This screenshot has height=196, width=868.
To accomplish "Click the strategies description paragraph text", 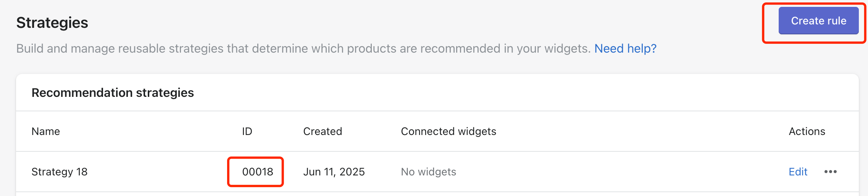I will [303, 48].
